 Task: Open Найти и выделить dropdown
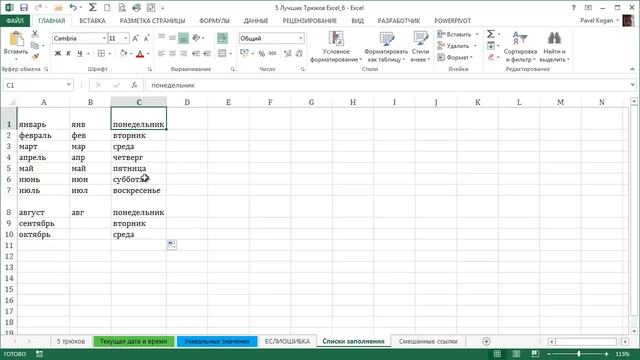coord(554,47)
